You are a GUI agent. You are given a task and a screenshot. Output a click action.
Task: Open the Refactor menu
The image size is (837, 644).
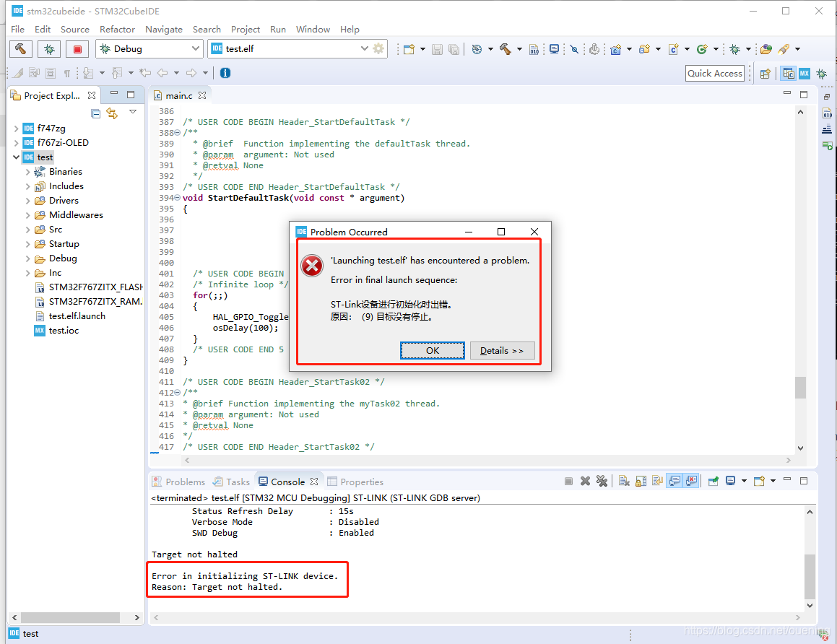click(117, 30)
